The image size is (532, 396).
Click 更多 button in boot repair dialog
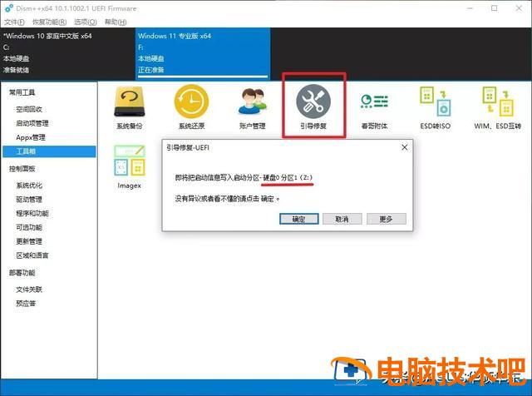tap(386, 219)
